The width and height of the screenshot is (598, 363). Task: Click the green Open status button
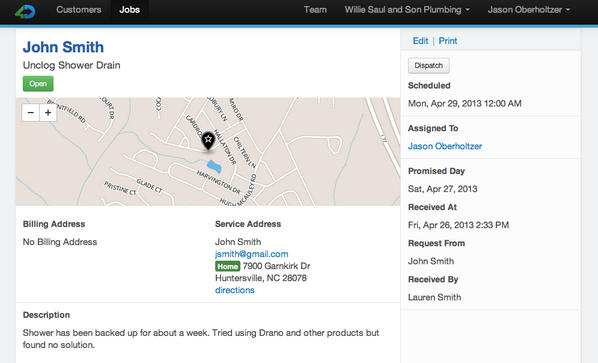click(x=38, y=84)
